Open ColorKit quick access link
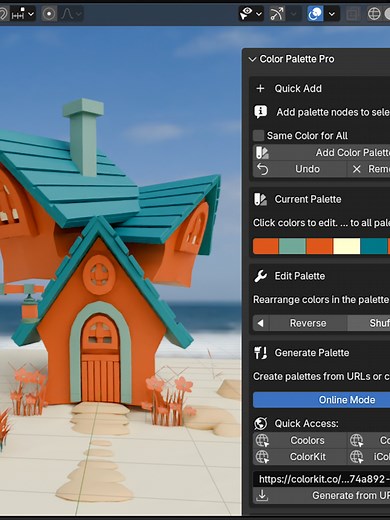The height and width of the screenshot is (520, 390). [x=300, y=457]
